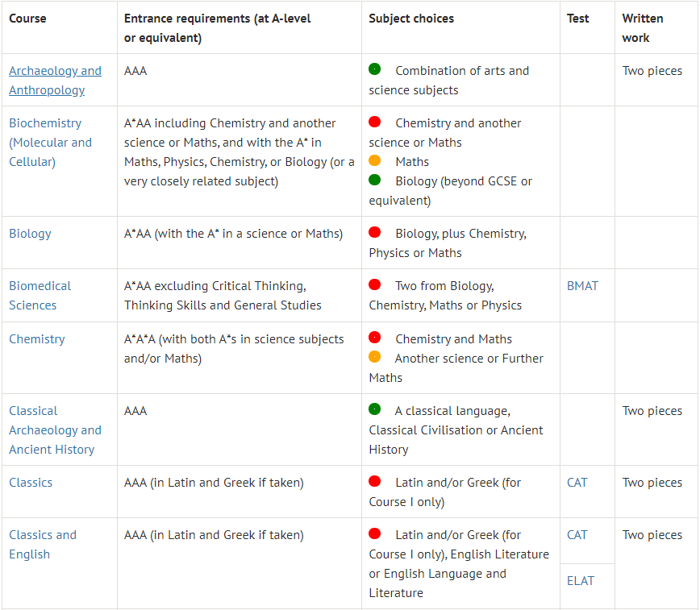This screenshot has height=610, width=700.
Task: Open the Biomedical Sciences course link
Action: coord(40,296)
